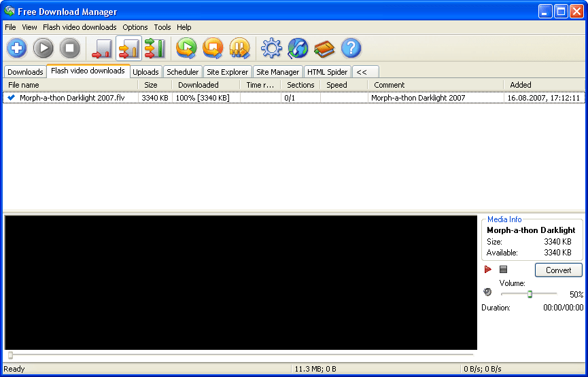Open the HTML Spider tab
The width and height of the screenshot is (588, 377).
click(328, 72)
